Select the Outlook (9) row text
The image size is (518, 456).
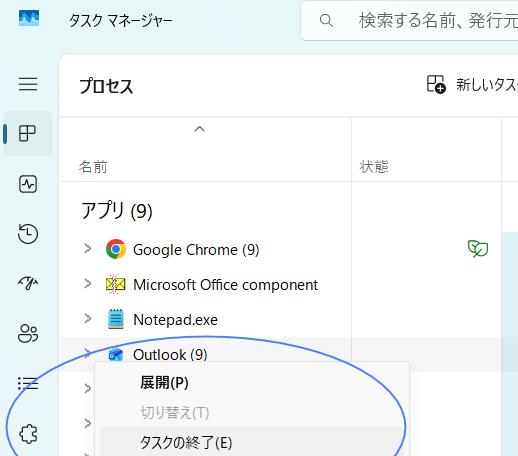point(170,355)
